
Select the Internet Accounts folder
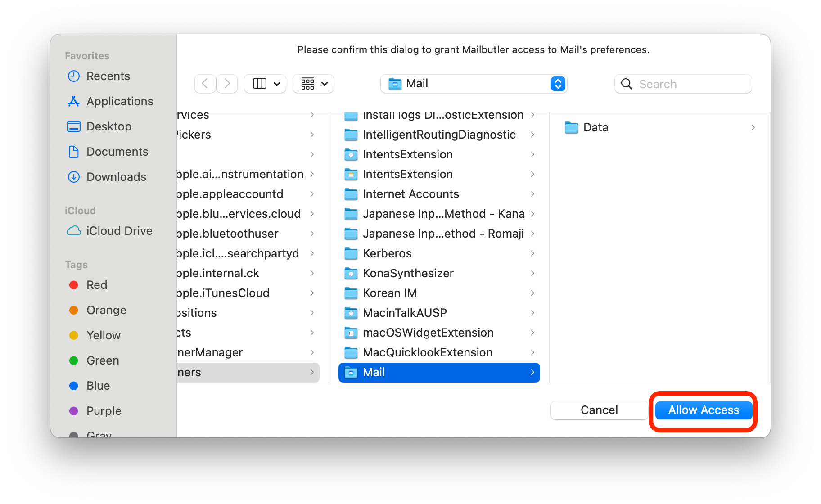coord(439,194)
